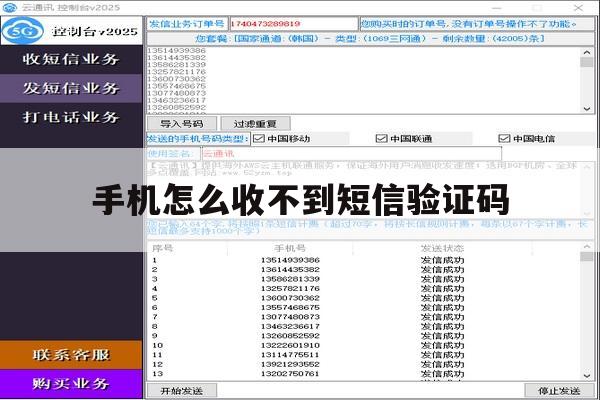Click down arrow of number list scrollbar
This screenshot has width=600, height=400.
coord(587,109)
